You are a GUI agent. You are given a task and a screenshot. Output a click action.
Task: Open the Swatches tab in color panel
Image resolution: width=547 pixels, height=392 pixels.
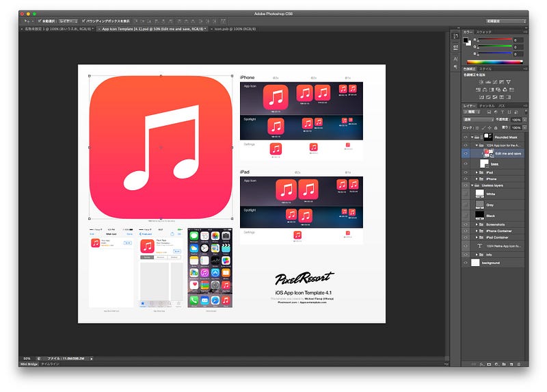pos(484,32)
